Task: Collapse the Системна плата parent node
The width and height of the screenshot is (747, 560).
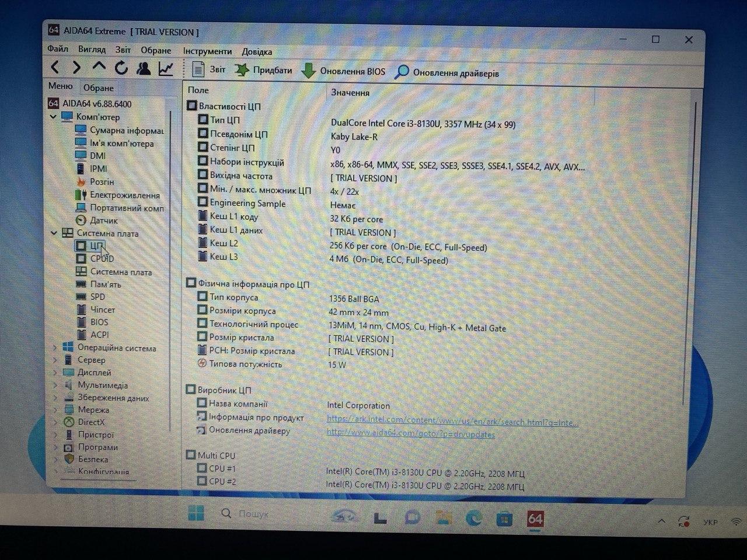Action: pyautogui.click(x=54, y=233)
